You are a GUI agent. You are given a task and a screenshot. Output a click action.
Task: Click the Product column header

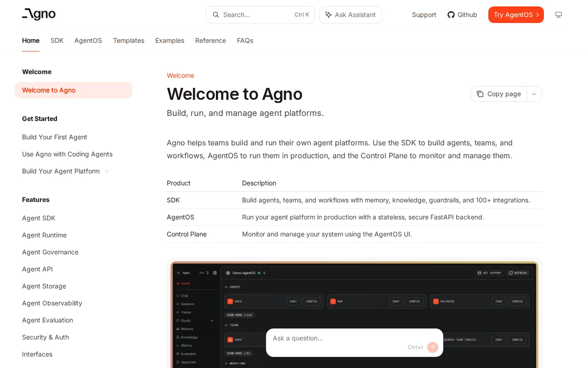pos(179,183)
